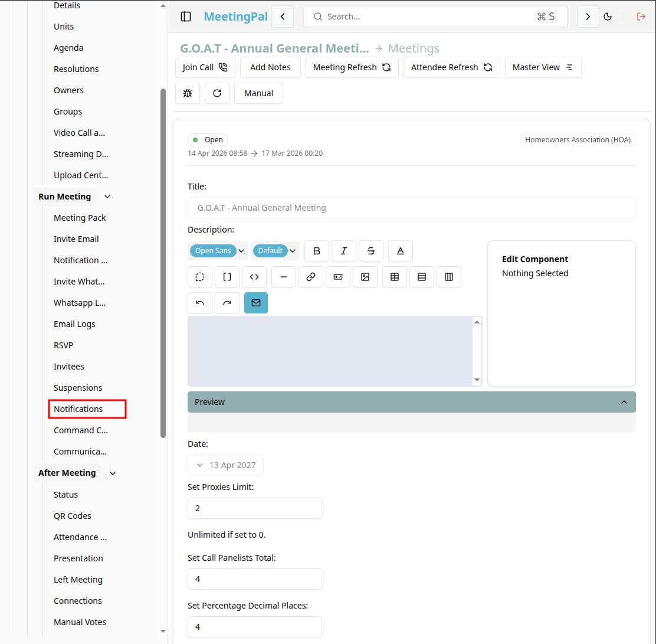The image size is (656, 644).
Task: Click Set Percentage Decimal Places field
Action: click(255, 627)
